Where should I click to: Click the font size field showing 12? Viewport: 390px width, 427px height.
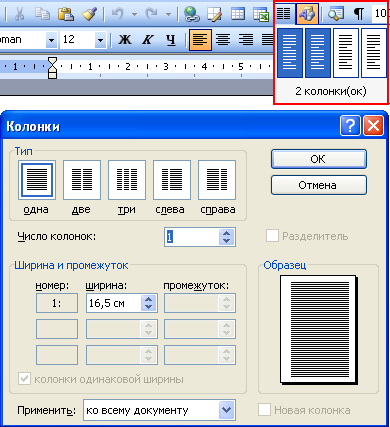tap(77, 40)
